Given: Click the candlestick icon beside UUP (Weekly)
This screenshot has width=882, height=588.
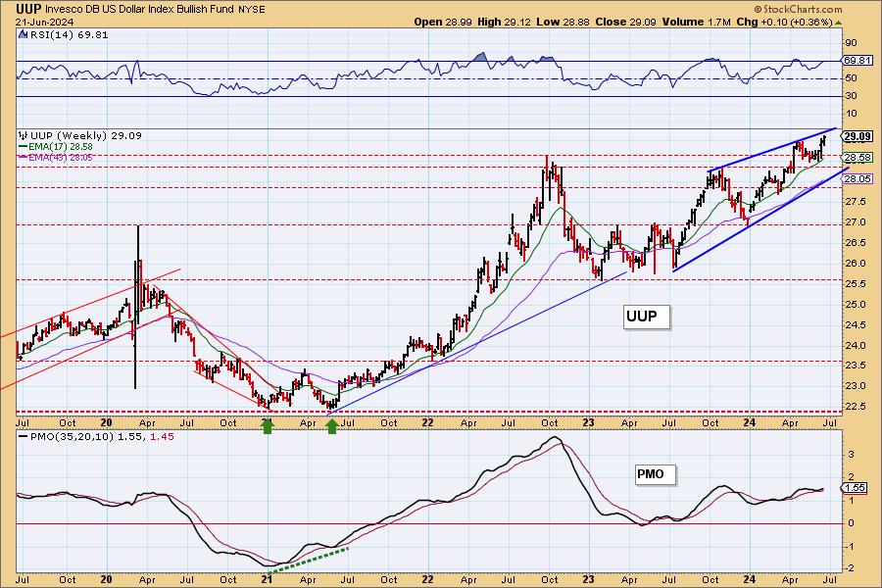Looking at the screenshot, I should (x=24, y=135).
